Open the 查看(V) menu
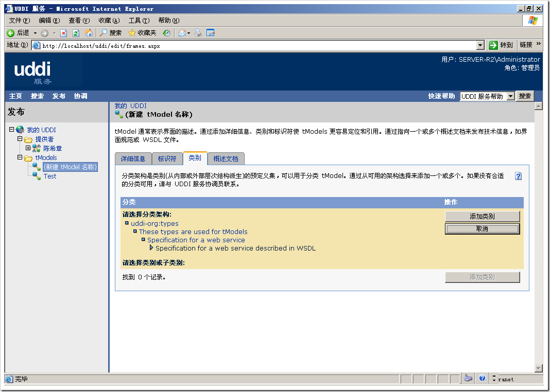The width and height of the screenshot is (550, 392). (x=79, y=21)
